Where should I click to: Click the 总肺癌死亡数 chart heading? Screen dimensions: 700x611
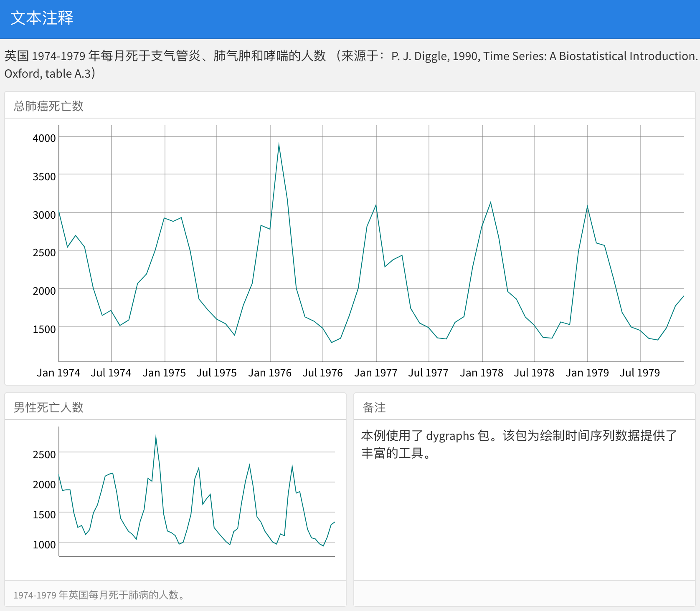click(48, 106)
